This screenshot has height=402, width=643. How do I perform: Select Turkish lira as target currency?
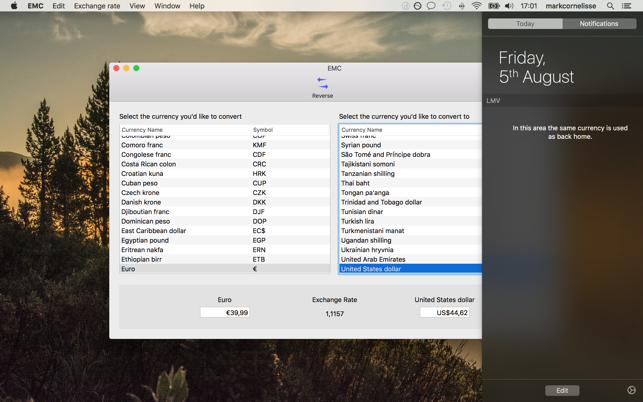click(410, 221)
